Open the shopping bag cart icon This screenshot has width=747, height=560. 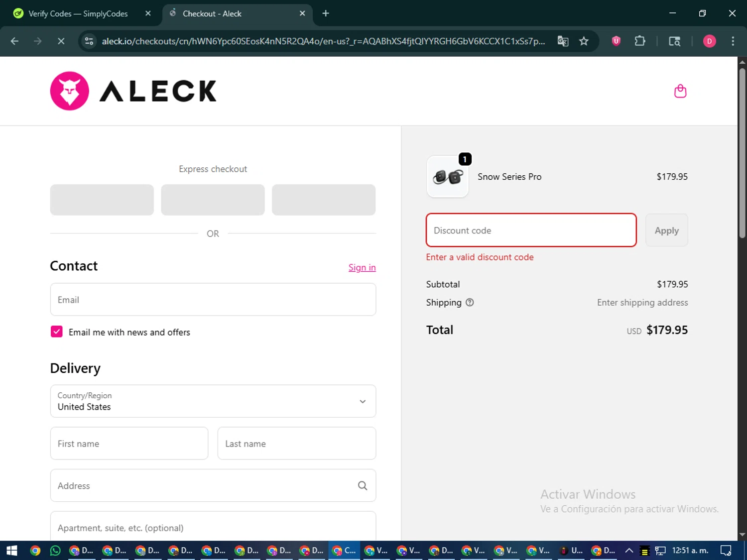pos(680,91)
